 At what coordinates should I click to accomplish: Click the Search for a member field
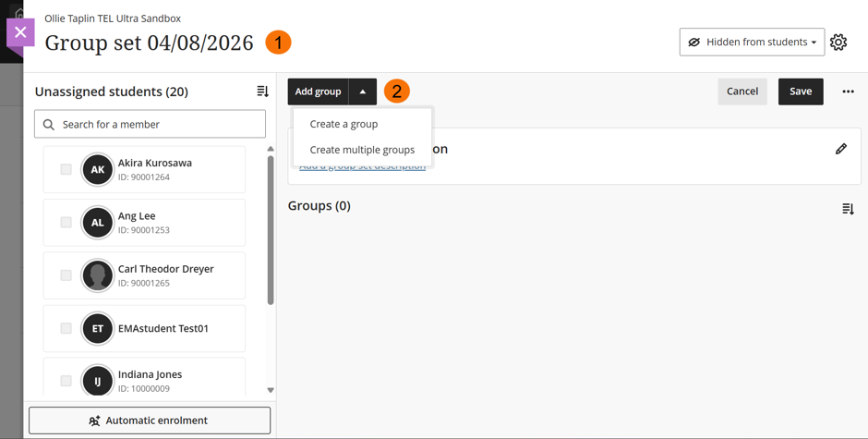pyautogui.click(x=150, y=124)
